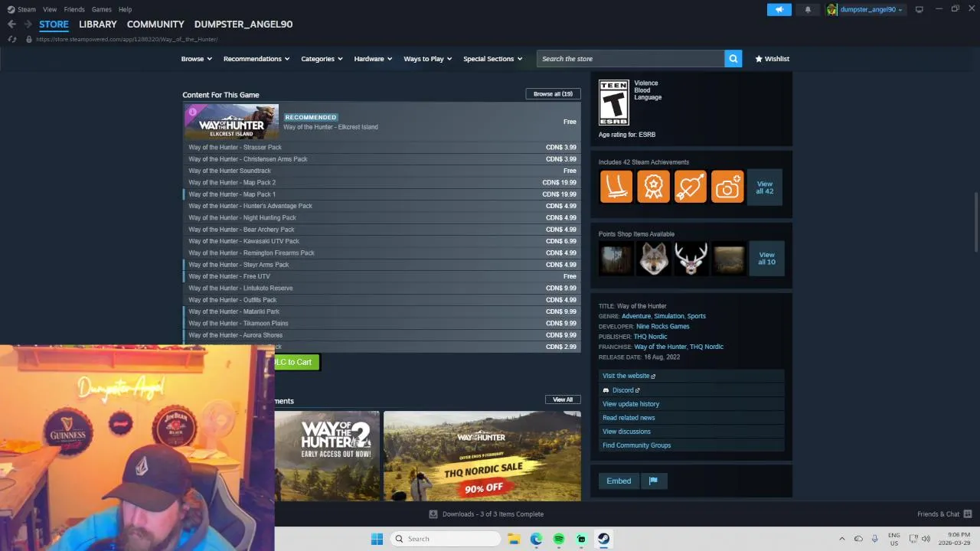The width and height of the screenshot is (980, 551).
Task: Click the microphone system tray icon
Action: (x=875, y=539)
